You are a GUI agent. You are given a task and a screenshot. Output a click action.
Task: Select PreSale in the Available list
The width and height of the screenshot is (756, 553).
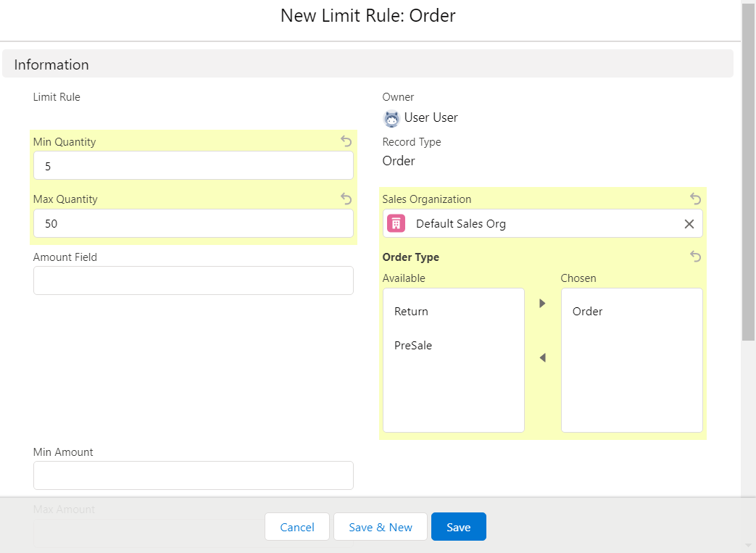pyautogui.click(x=412, y=345)
